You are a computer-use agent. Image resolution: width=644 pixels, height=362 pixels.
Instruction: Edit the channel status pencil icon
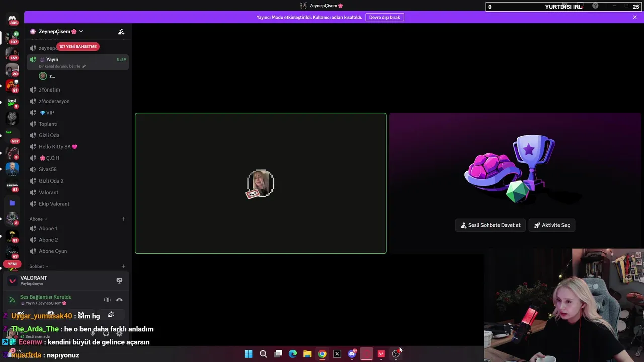point(84,66)
